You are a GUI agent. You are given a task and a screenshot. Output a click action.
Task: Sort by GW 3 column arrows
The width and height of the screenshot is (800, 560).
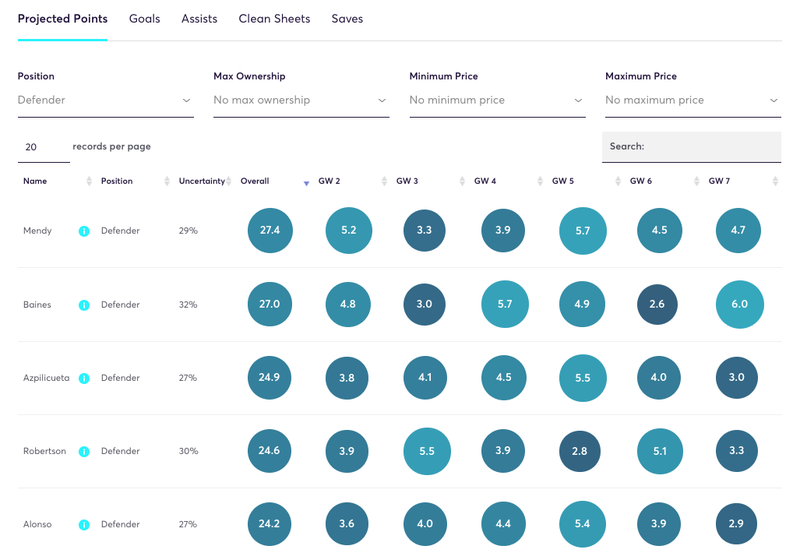coord(462,181)
